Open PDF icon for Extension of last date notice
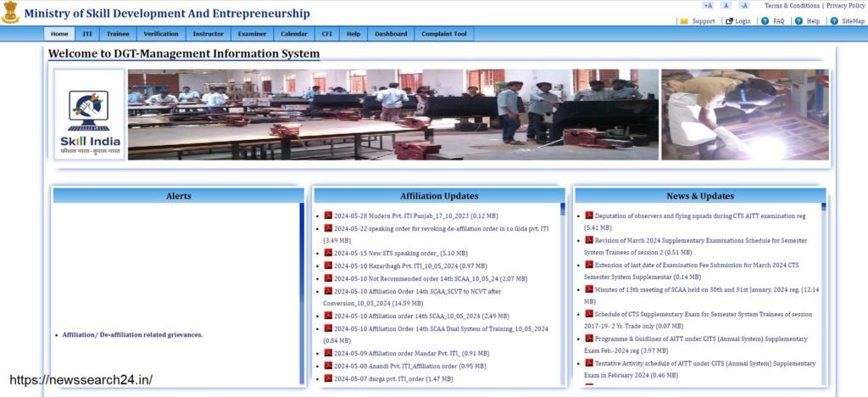Viewport: 868px width, 397px height. [x=589, y=265]
